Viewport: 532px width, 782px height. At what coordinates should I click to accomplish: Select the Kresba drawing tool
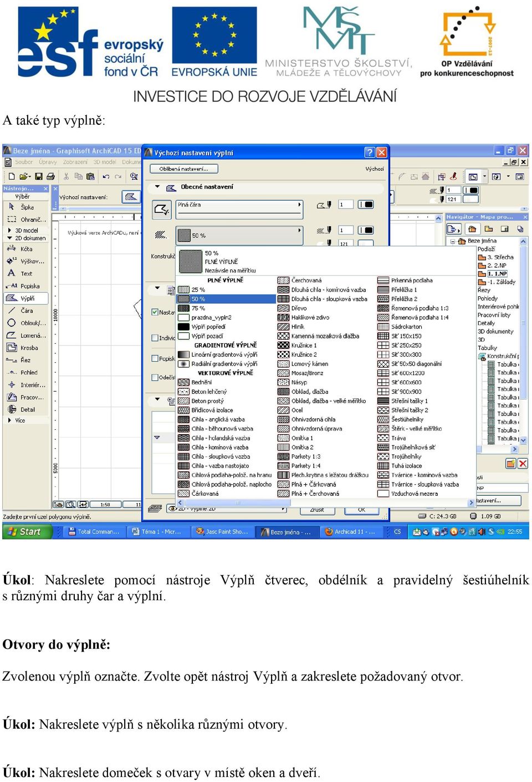pyautogui.click(x=26, y=348)
